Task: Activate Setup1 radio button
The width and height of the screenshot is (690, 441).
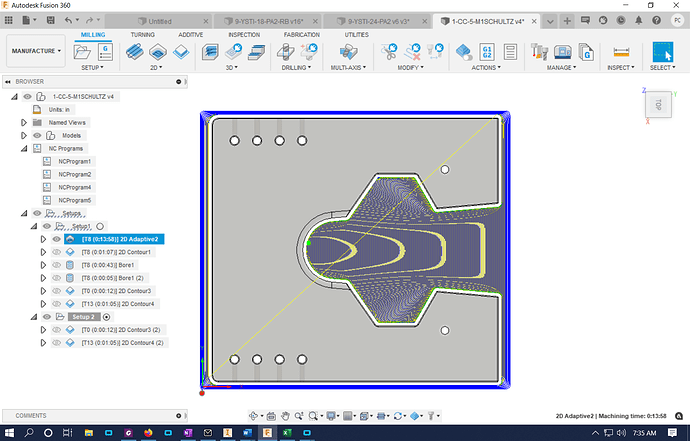Action: point(100,227)
